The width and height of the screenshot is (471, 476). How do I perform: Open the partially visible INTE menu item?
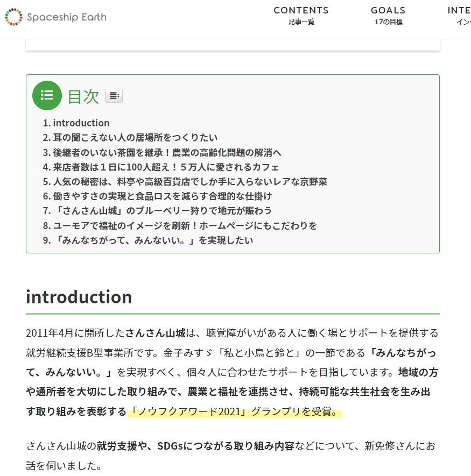tap(459, 16)
